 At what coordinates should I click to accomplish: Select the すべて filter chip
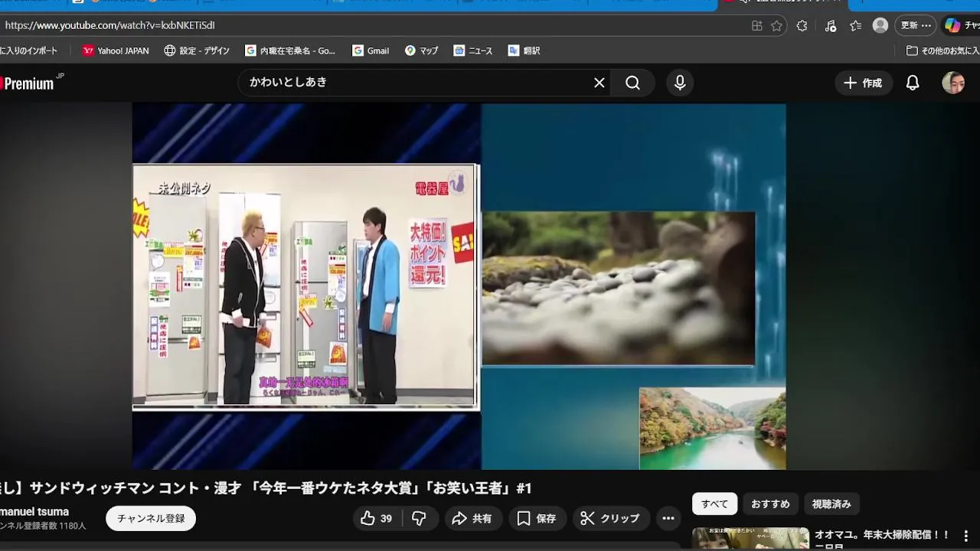[x=715, y=504]
